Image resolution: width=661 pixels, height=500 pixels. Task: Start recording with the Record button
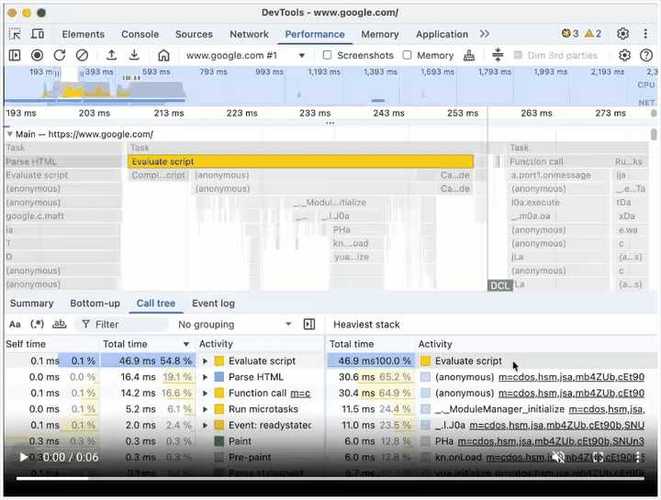point(37,55)
